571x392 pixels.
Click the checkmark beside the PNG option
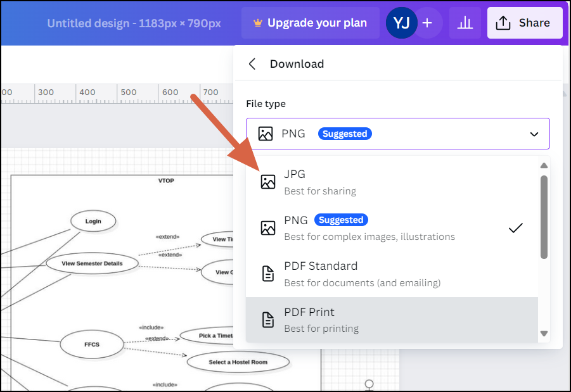[515, 227]
